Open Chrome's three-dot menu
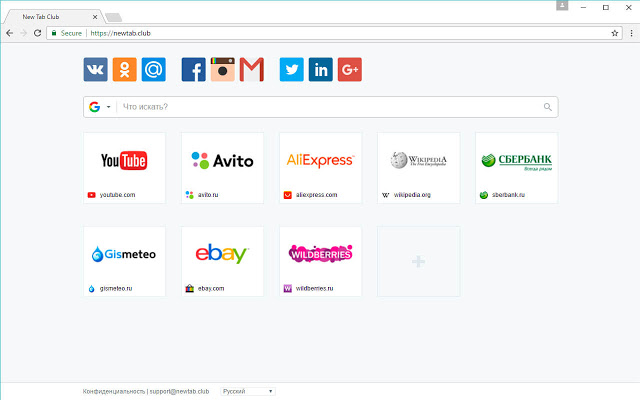This screenshot has height=400, width=640. [x=631, y=33]
